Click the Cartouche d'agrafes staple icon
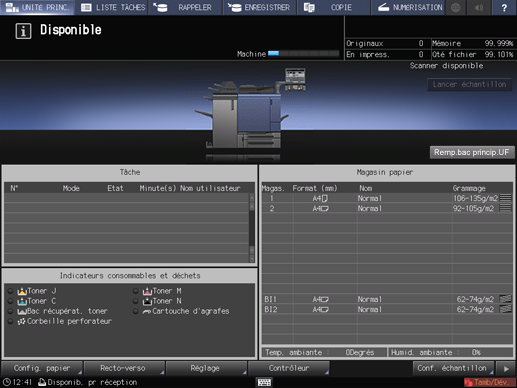This screenshot has width=517, height=388. point(147,312)
